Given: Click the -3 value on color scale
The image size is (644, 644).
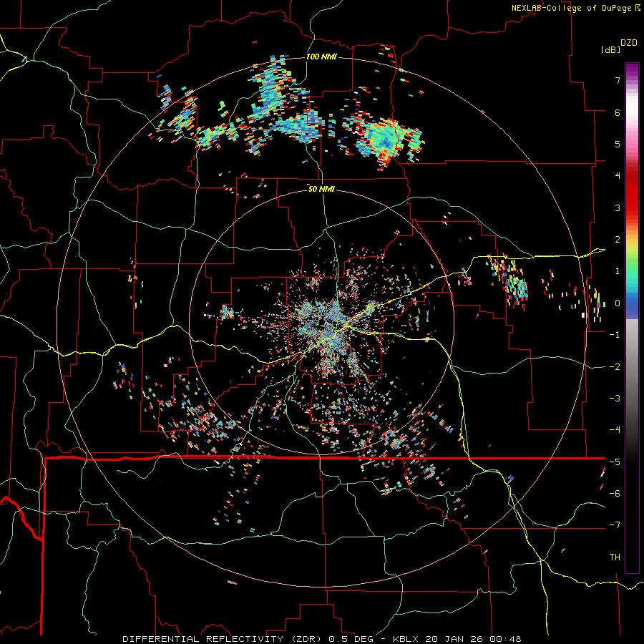Looking at the screenshot, I should [615, 399].
